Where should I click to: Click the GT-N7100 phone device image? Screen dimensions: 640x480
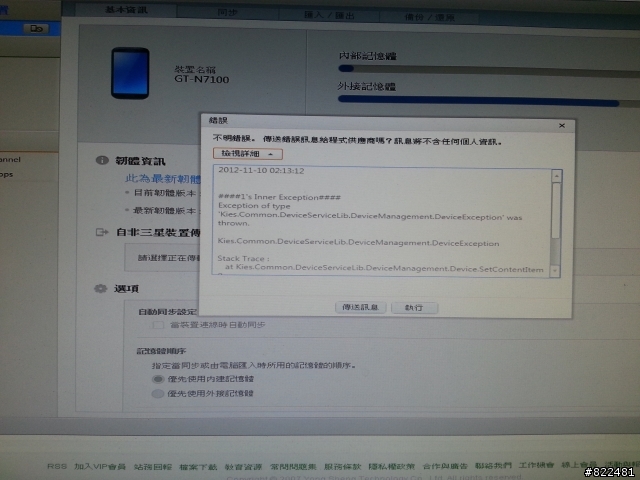[x=130, y=73]
